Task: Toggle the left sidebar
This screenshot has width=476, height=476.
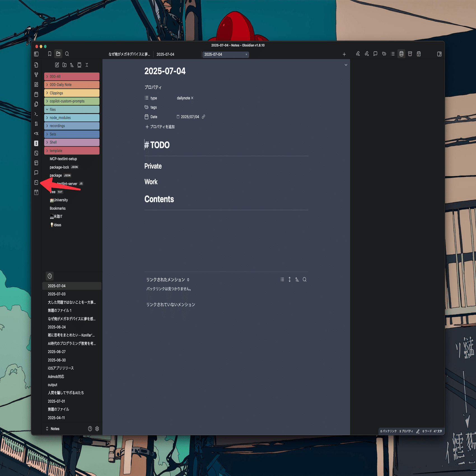Action: pos(36,54)
